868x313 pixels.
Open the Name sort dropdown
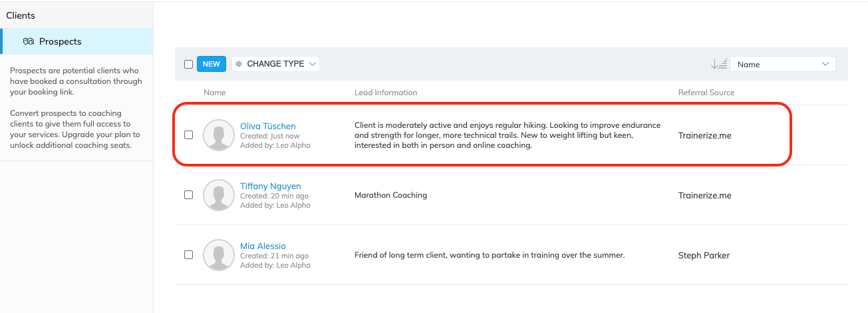(782, 64)
